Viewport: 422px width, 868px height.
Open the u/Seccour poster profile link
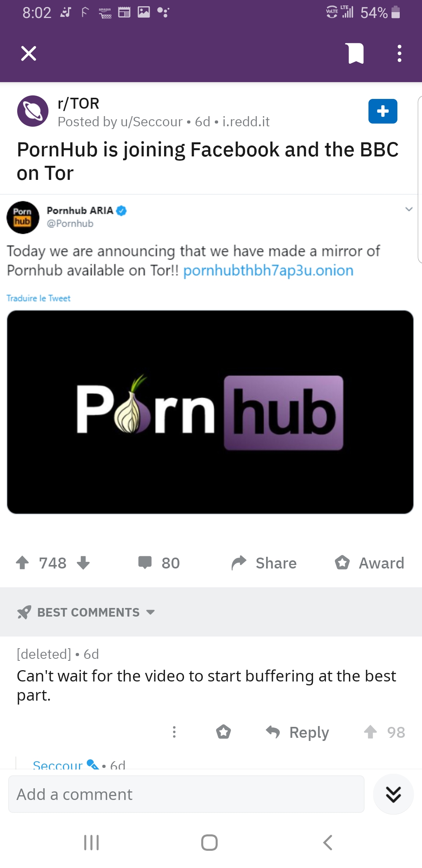pos(152,122)
